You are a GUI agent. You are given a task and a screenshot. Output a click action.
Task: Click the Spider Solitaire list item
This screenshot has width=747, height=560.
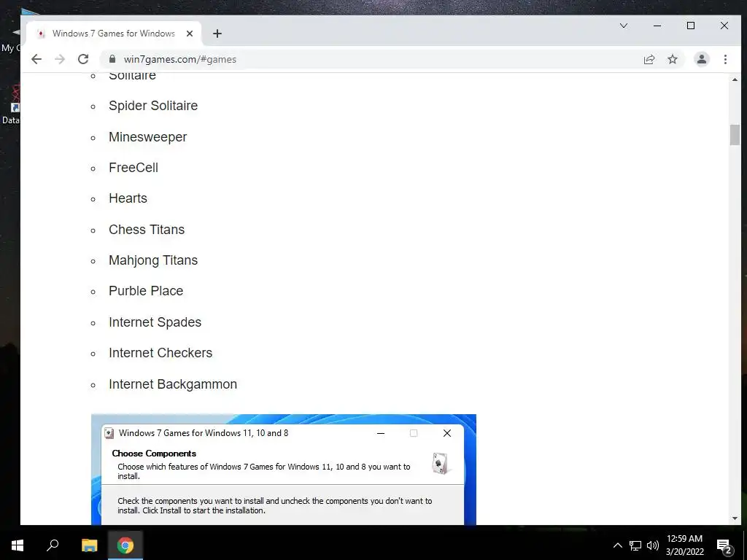point(153,106)
